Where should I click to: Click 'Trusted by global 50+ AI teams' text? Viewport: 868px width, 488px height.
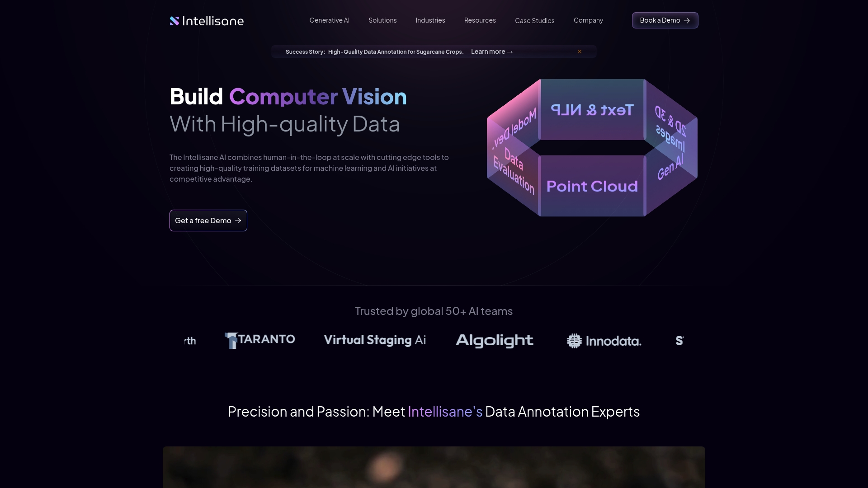(x=434, y=311)
